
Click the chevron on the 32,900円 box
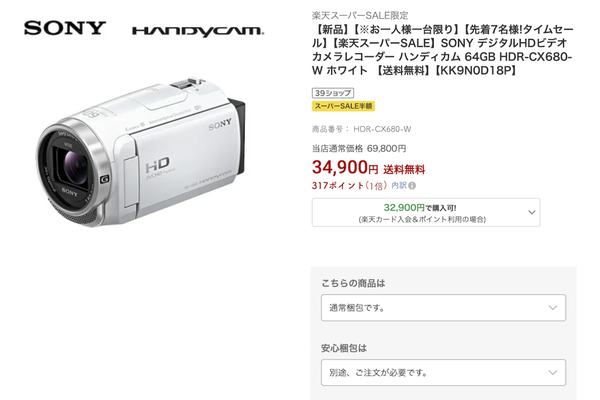point(532,212)
